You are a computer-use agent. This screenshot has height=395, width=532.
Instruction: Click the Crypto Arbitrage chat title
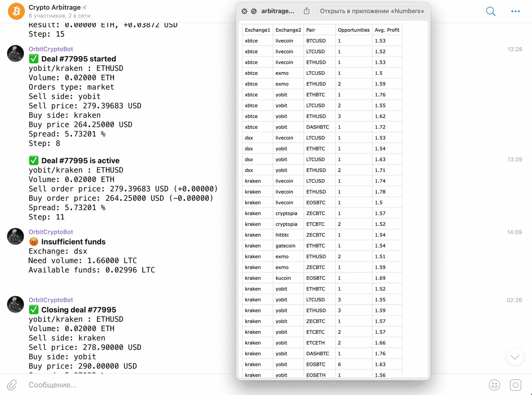coord(55,7)
